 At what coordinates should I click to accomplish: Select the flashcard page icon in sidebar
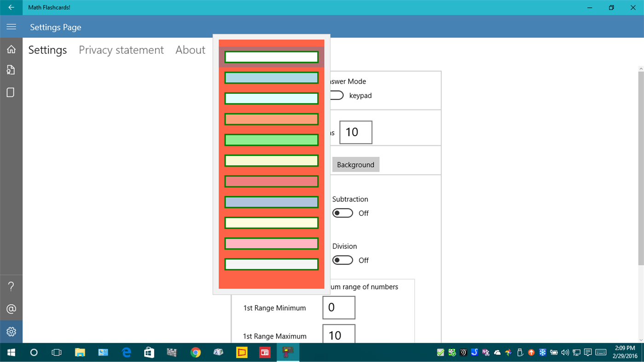point(11,69)
